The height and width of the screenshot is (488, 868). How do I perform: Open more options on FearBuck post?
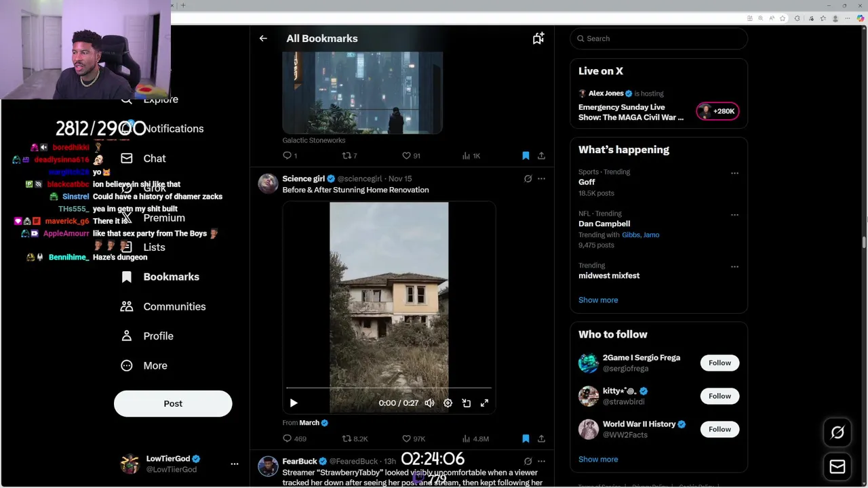[541, 462]
